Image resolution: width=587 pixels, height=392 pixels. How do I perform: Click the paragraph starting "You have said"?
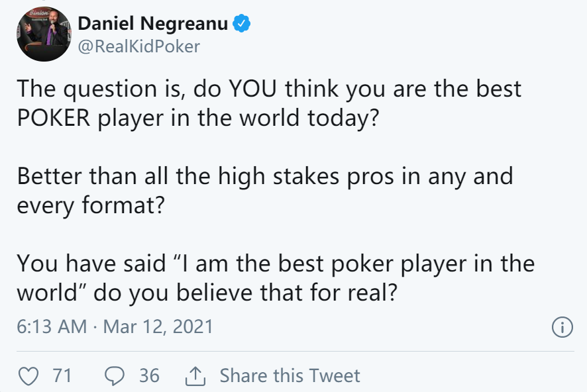pyautogui.click(x=276, y=278)
